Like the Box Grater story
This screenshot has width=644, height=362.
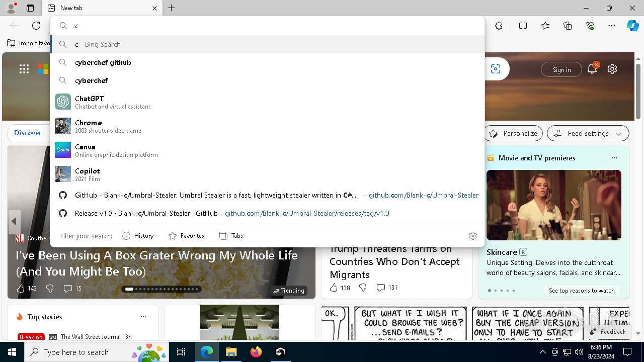pos(27,289)
